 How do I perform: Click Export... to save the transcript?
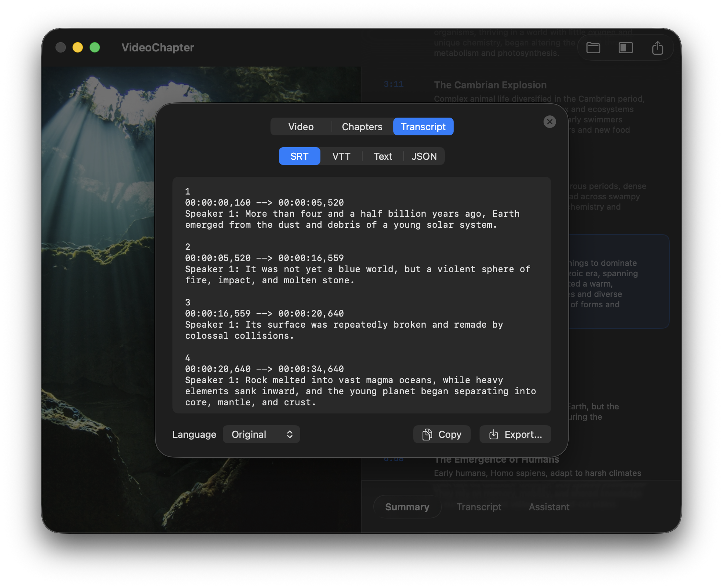point(515,434)
